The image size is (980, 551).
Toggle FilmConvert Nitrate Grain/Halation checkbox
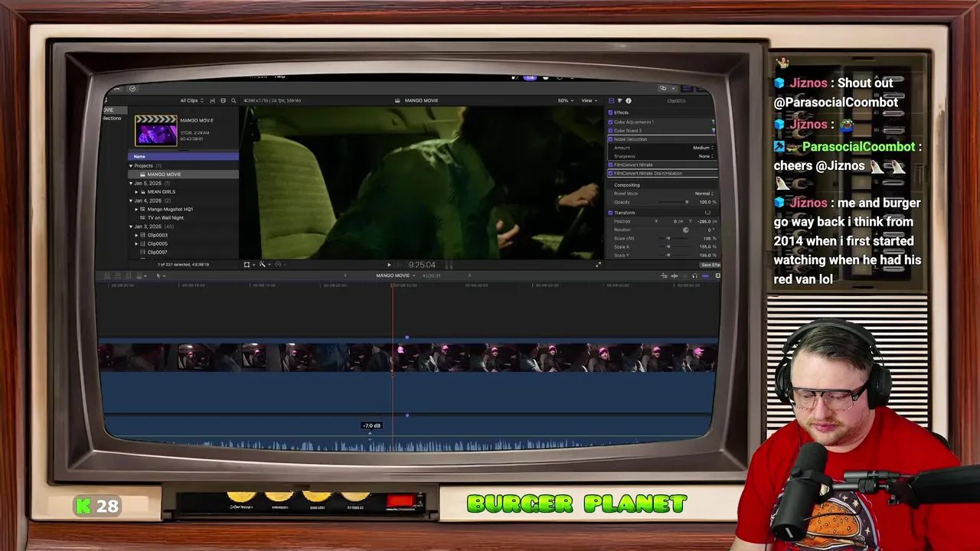tap(610, 173)
